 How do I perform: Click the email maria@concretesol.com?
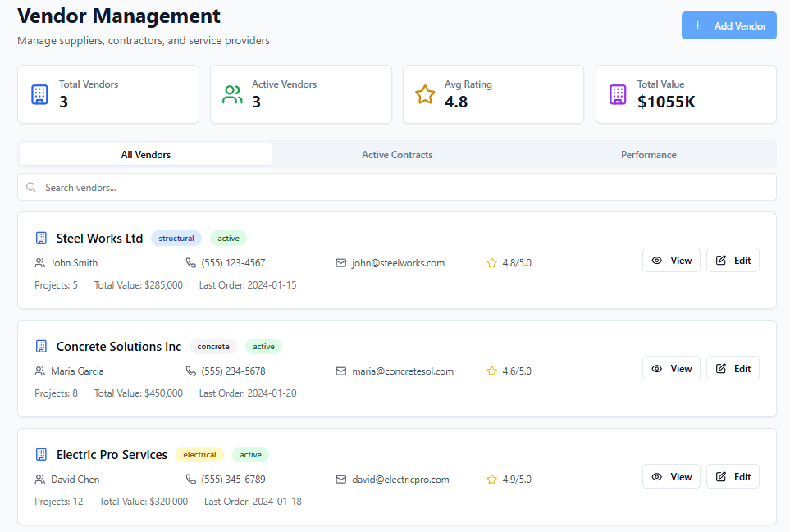pos(403,371)
